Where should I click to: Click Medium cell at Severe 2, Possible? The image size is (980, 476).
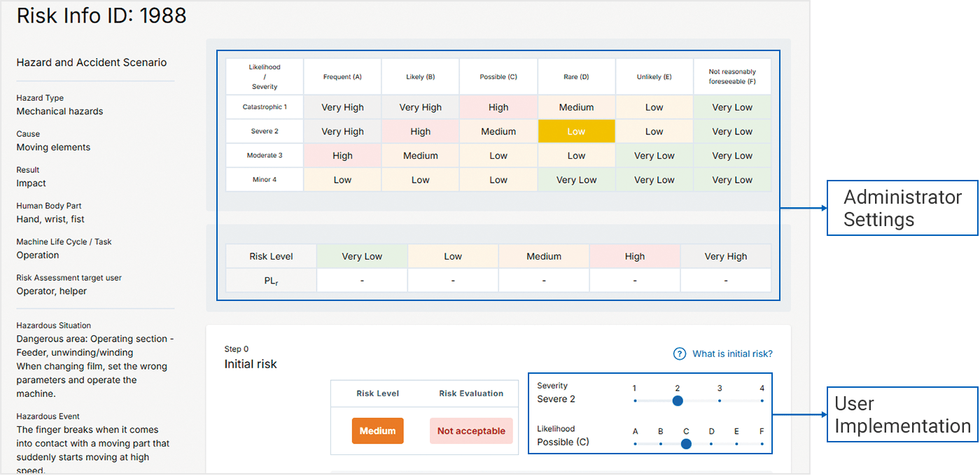click(x=498, y=132)
